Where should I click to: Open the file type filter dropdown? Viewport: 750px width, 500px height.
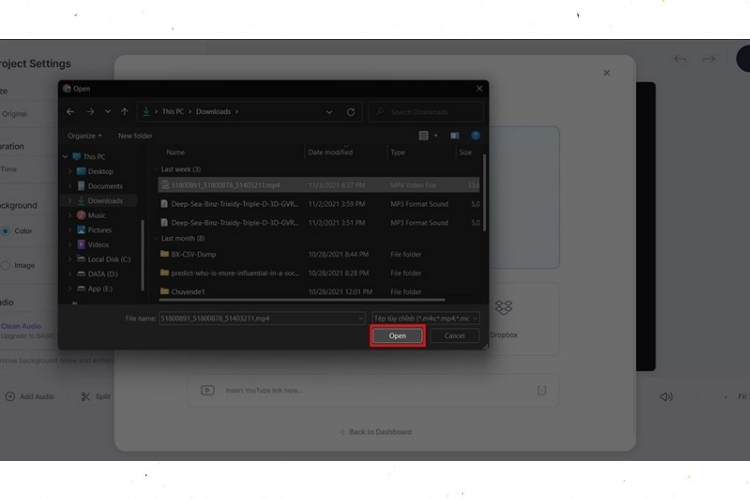point(426,318)
